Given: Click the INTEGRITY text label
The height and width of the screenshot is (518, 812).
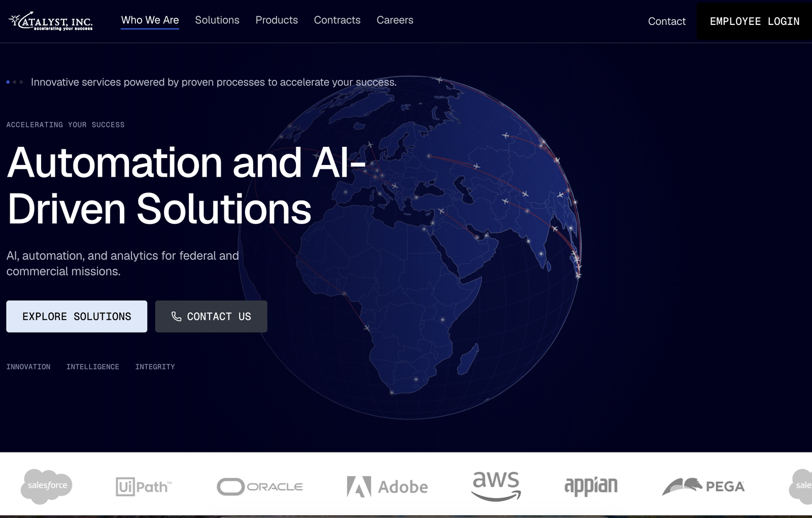Looking at the screenshot, I should [x=155, y=367].
